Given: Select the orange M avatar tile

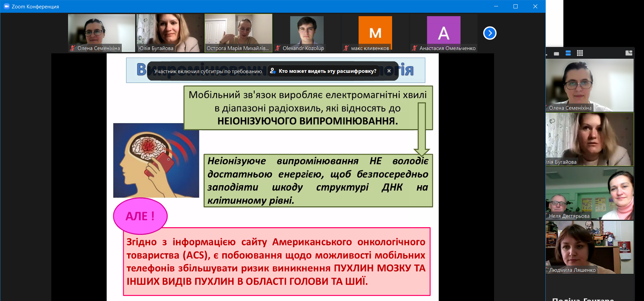Looking at the screenshot, I should (x=375, y=33).
